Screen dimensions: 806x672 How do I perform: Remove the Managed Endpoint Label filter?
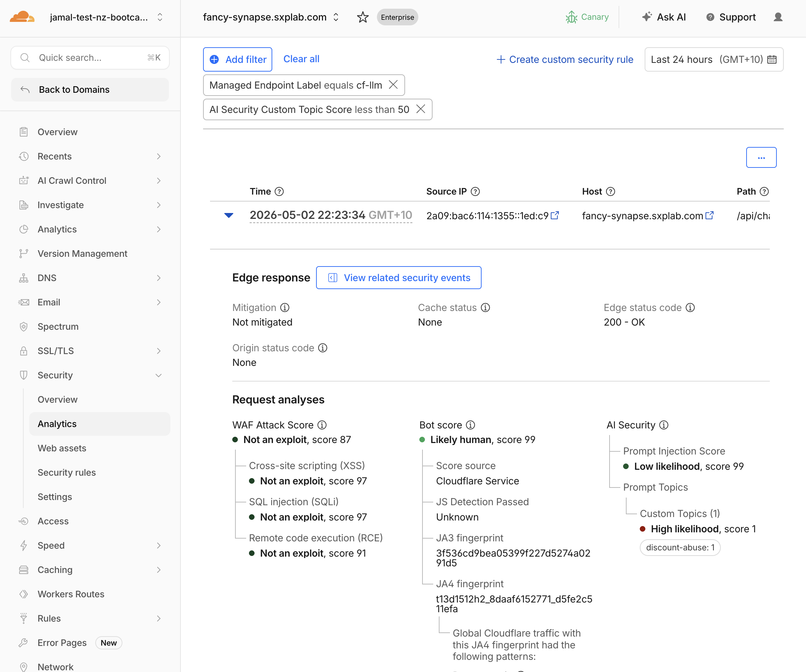click(393, 85)
